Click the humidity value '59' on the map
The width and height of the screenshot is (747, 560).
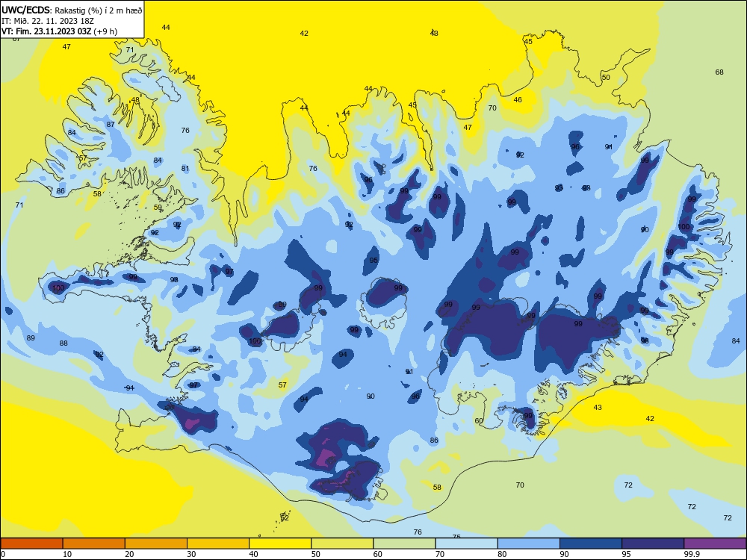pyautogui.click(x=158, y=207)
